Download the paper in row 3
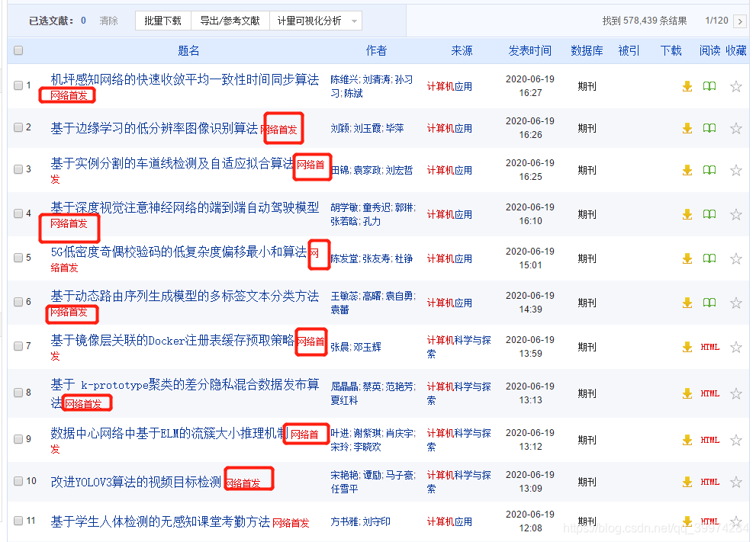The height and width of the screenshot is (542, 756). point(687,170)
